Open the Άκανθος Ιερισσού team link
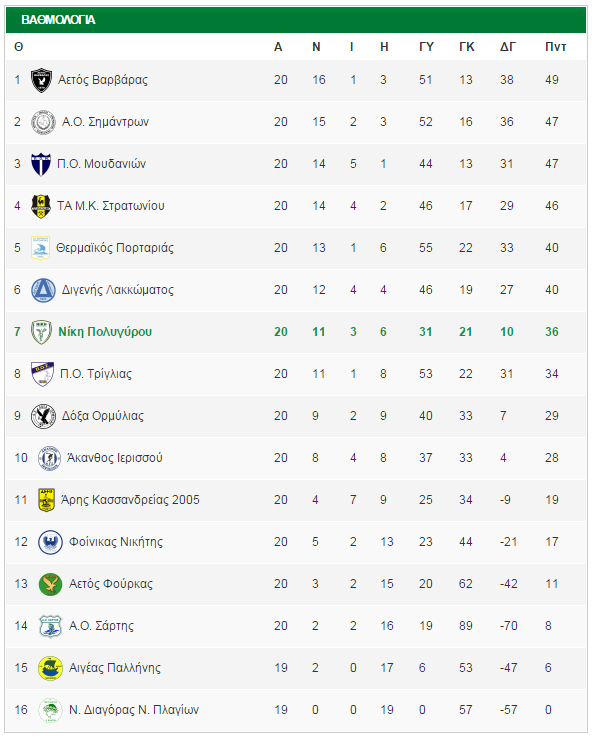The height and width of the screenshot is (737, 592). [x=115, y=458]
